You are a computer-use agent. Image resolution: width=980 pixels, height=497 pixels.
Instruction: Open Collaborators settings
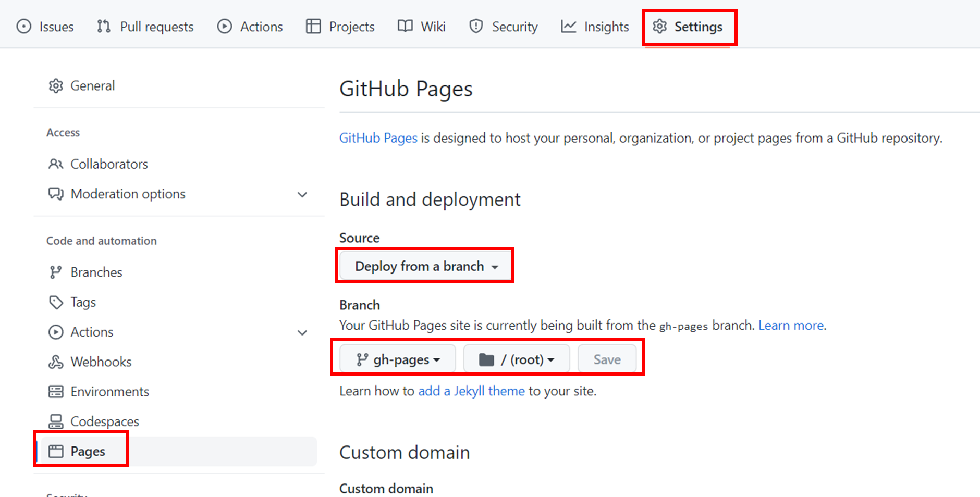[178, 164]
